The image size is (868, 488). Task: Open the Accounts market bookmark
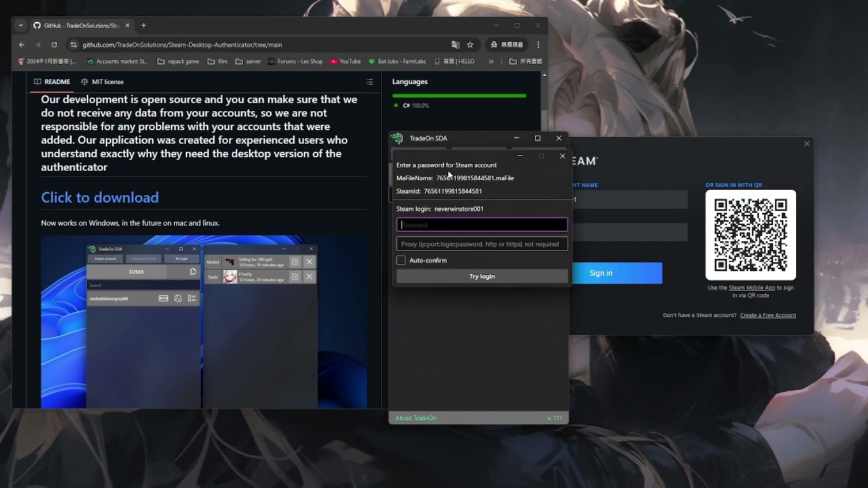(x=117, y=61)
